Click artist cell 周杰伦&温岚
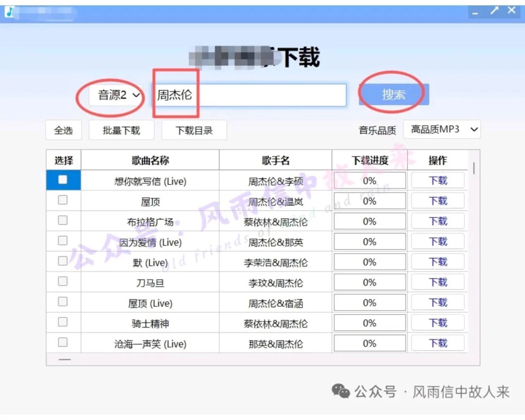This screenshot has width=525, height=420. 276,202
